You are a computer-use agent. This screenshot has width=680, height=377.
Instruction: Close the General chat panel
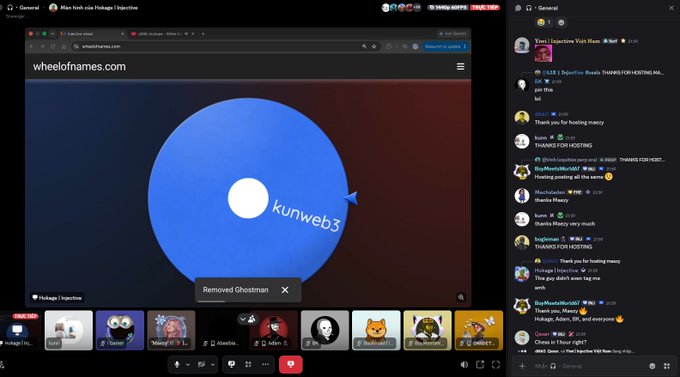[x=671, y=8]
